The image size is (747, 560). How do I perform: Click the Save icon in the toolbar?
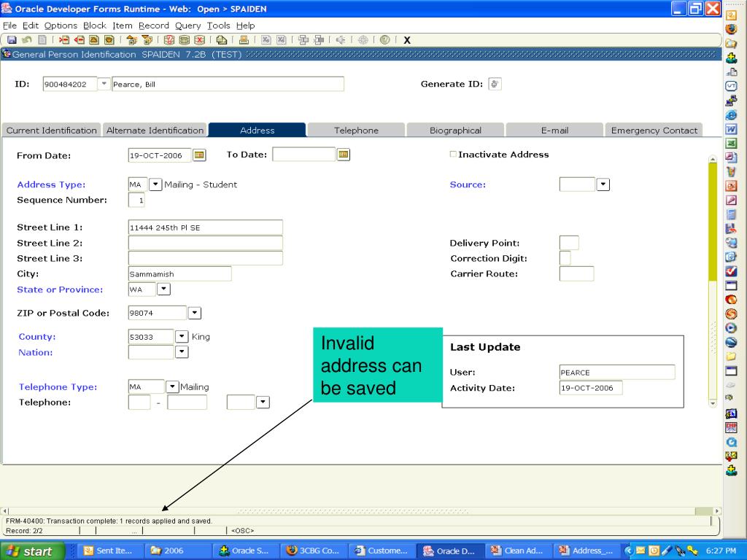coord(12,40)
